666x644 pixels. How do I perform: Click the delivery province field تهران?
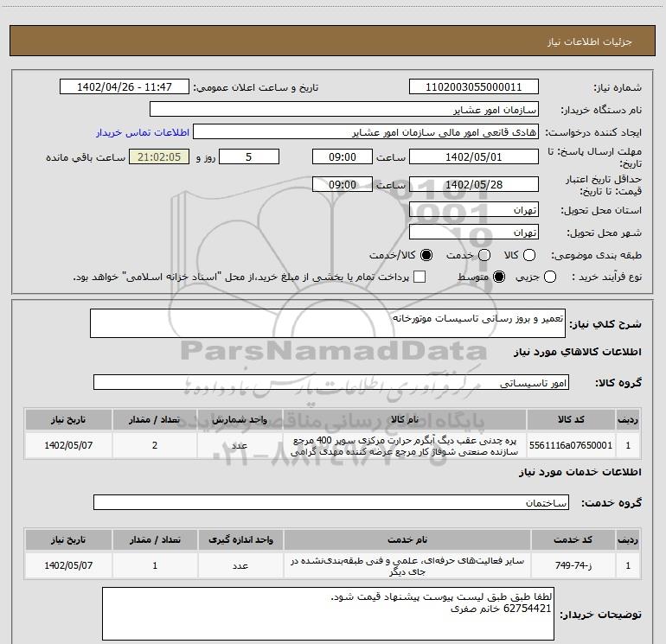click(x=474, y=210)
